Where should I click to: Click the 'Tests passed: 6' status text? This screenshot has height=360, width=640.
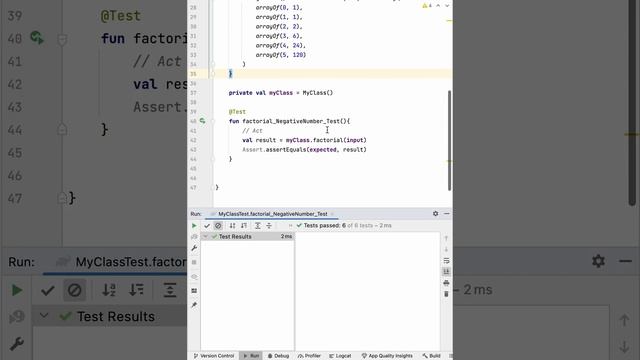pos(324,226)
